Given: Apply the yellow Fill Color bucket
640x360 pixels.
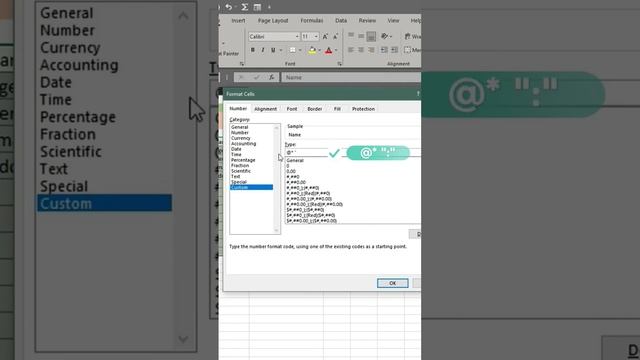Looking at the screenshot, I should point(312,50).
